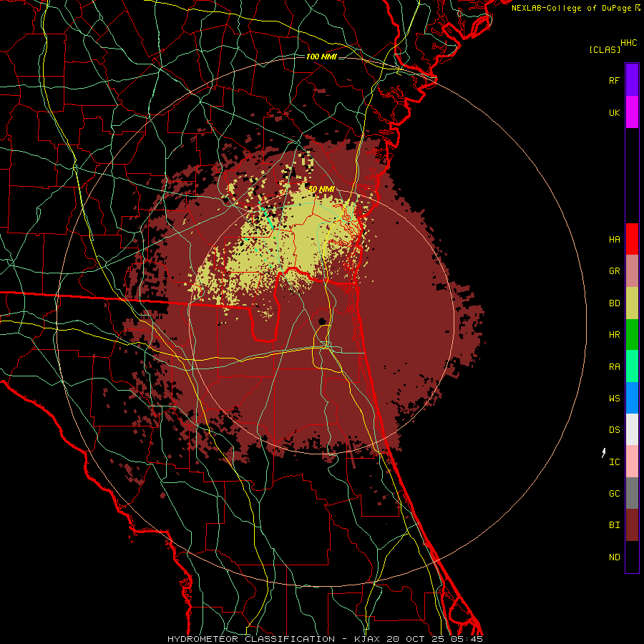Click the GC legend label
The height and width of the screenshot is (644, 644).
(x=614, y=493)
